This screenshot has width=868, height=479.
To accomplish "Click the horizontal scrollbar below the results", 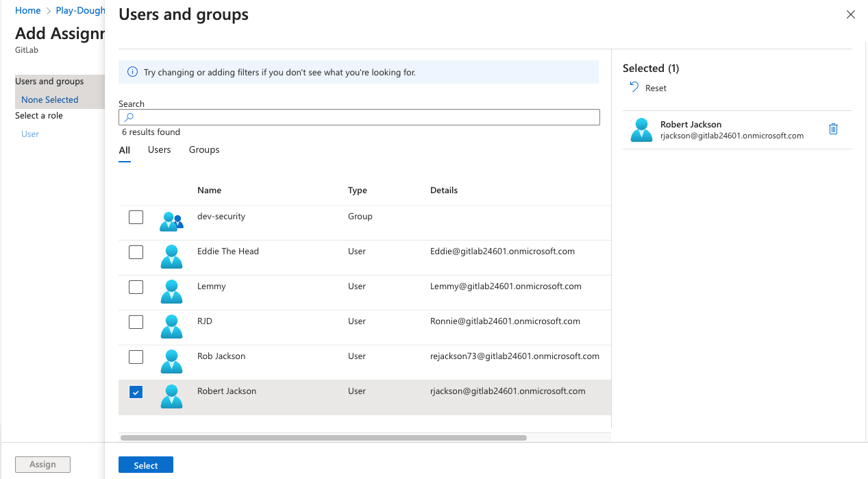I will coord(322,437).
